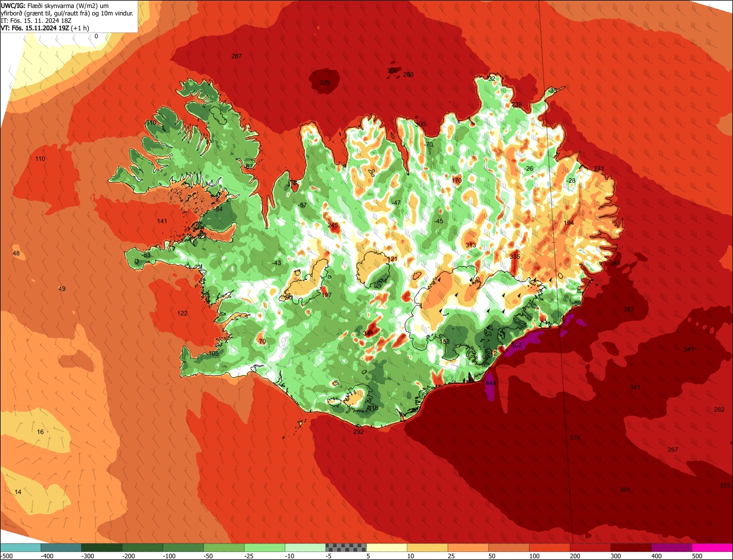Viewport: 733px width, 560px height.
Task: Click the initial time 'IT: Fös. 15. 11. 2024 18Z'
Action: (36, 21)
